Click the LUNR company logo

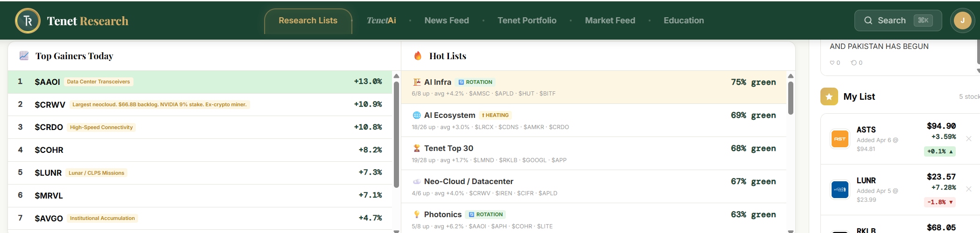tap(840, 190)
